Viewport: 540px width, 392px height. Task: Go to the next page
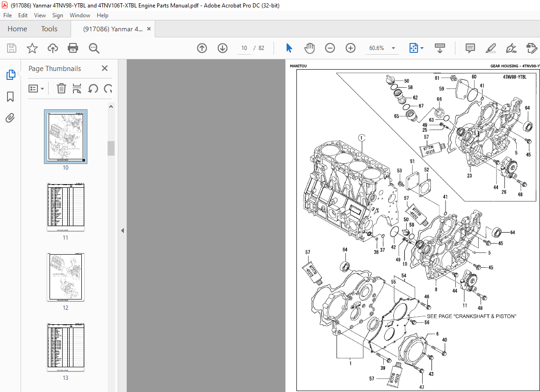223,48
